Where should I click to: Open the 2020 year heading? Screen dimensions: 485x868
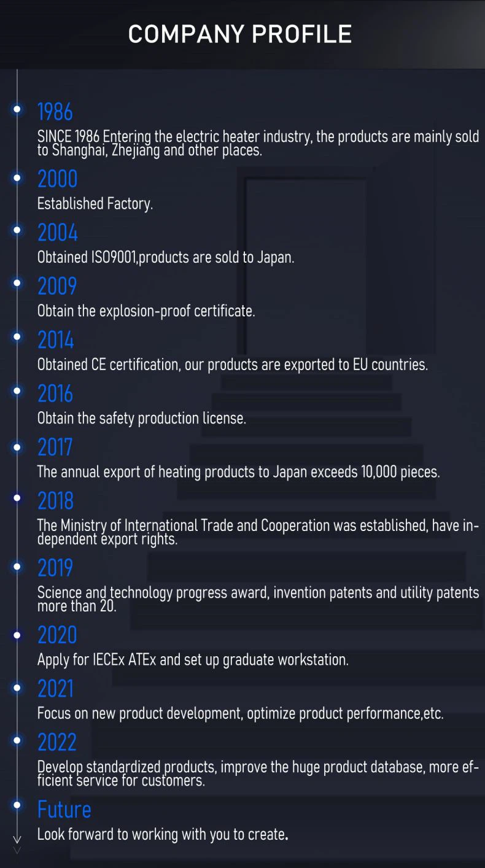57,635
